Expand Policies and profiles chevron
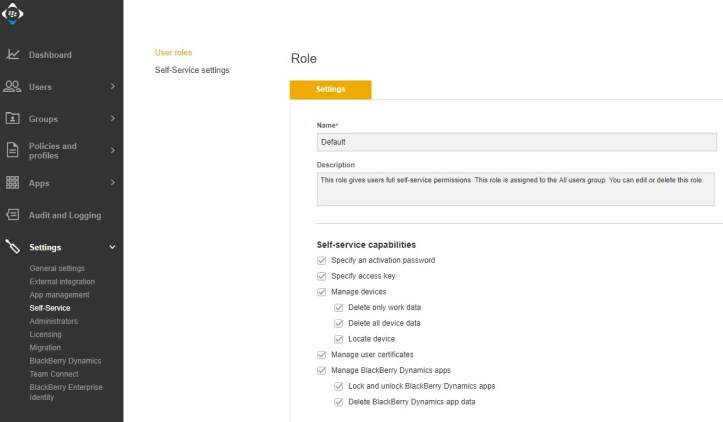Image resolution: width=723 pixels, height=422 pixels. click(113, 150)
